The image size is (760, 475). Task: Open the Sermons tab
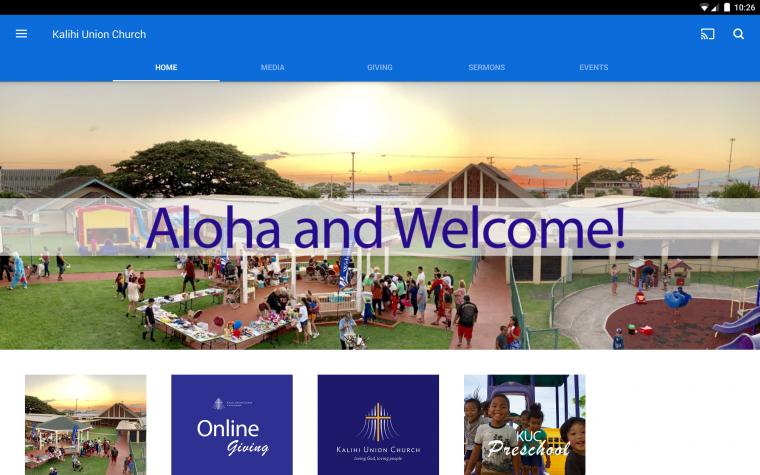click(x=487, y=67)
